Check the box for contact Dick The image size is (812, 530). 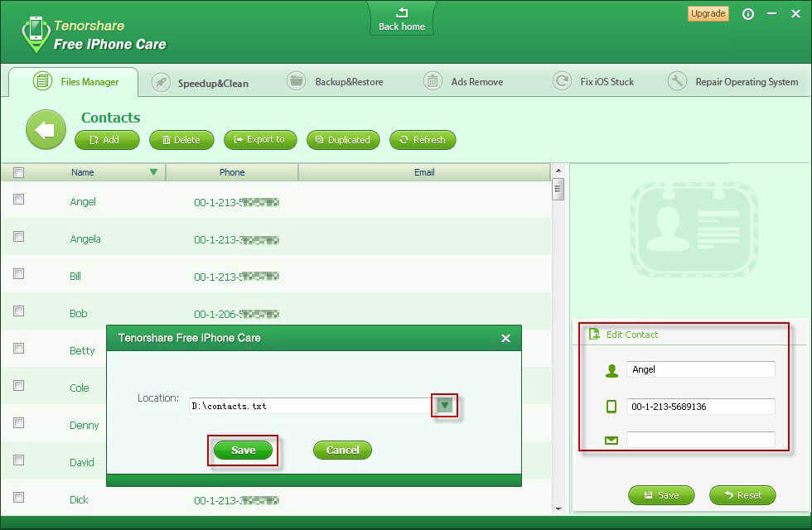click(x=18, y=498)
